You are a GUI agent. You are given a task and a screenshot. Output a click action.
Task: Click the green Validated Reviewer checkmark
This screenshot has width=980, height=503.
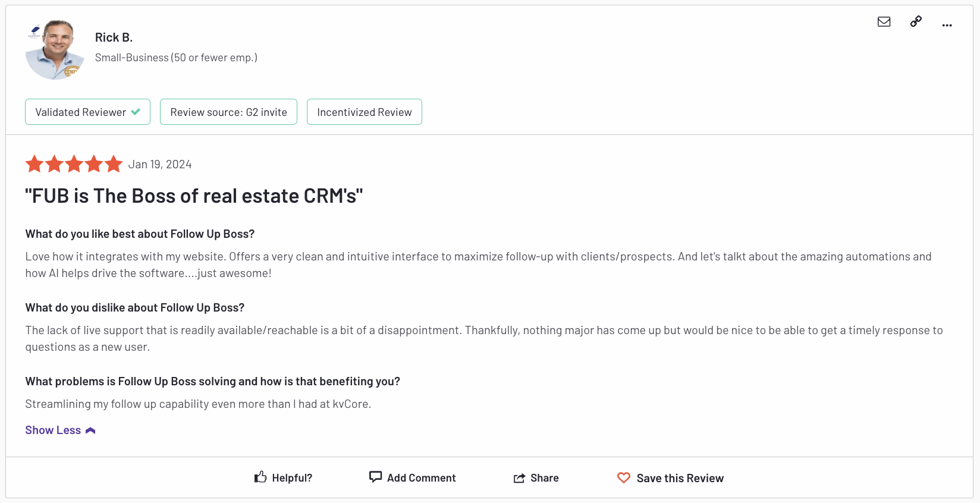click(136, 112)
